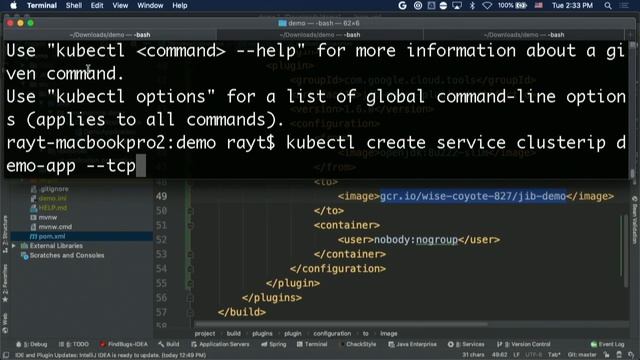Viewport: 640px width, 360px height.
Task: Open the View menu
Action: click(x=120, y=5)
